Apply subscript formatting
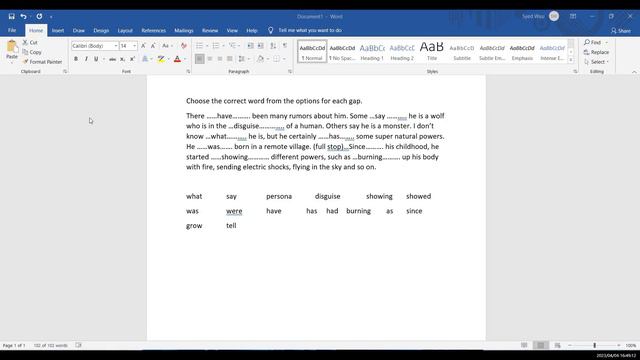The height and width of the screenshot is (360, 640). (122, 59)
